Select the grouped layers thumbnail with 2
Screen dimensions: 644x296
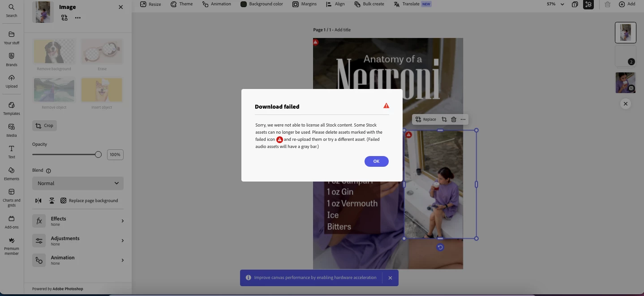(x=626, y=56)
